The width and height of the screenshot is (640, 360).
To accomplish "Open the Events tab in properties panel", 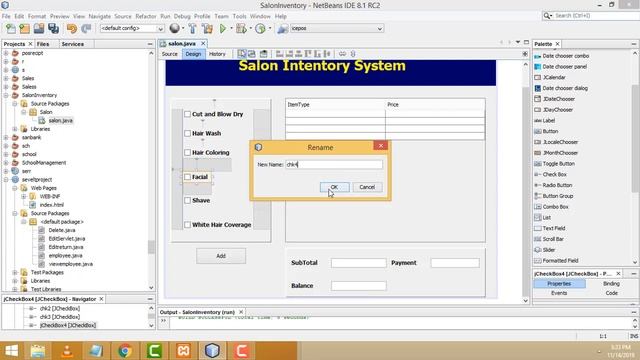I will (x=559, y=293).
